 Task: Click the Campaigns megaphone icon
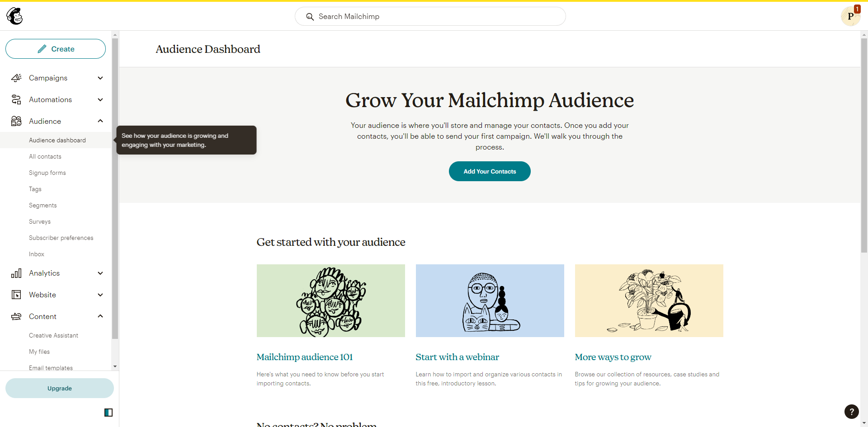tap(16, 78)
